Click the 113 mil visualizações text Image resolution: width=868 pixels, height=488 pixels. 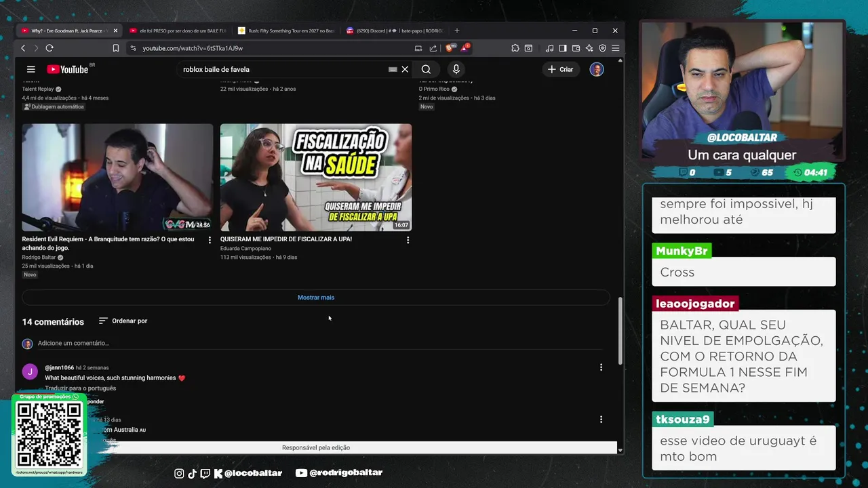(x=245, y=258)
